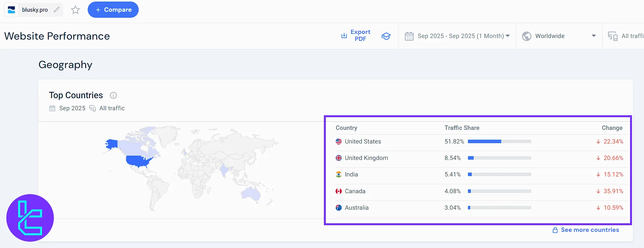Click the blusky.pro site favicon

point(11,10)
